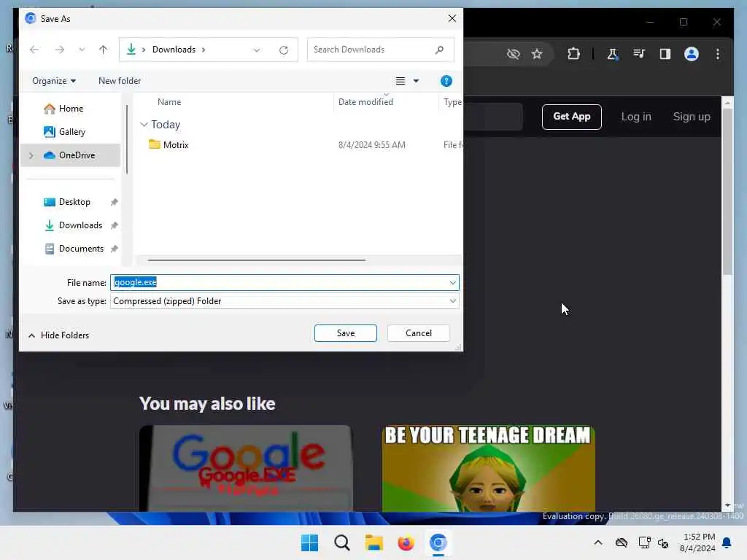The width and height of the screenshot is (747, 560).
Task: Click the Log in link
Action: point(636,117)
